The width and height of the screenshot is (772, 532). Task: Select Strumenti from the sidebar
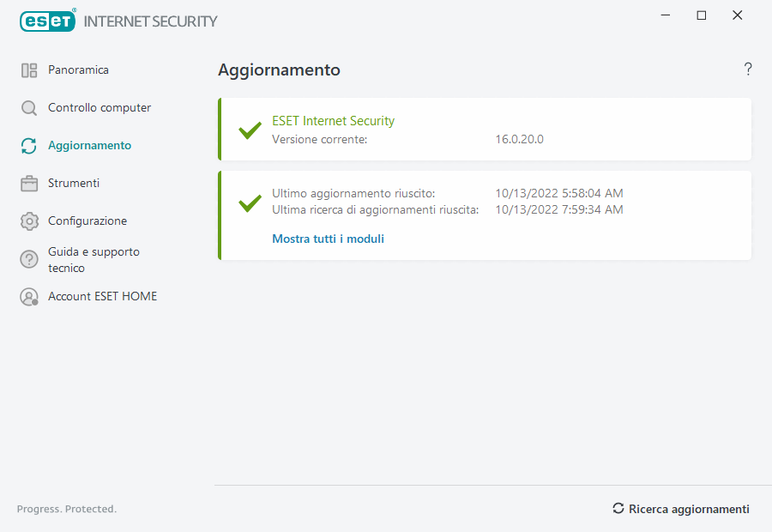pyautogui.click(x=74, y=184)
